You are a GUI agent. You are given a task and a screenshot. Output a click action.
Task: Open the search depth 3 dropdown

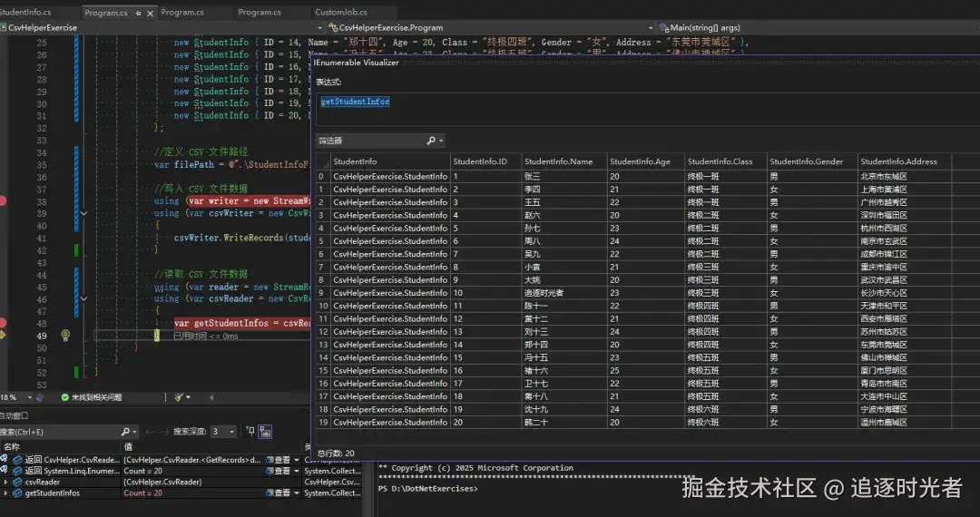tap(231, 432)
